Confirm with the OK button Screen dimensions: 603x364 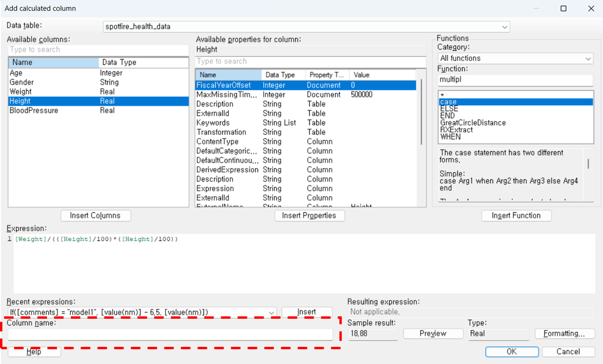click(512, 352)
